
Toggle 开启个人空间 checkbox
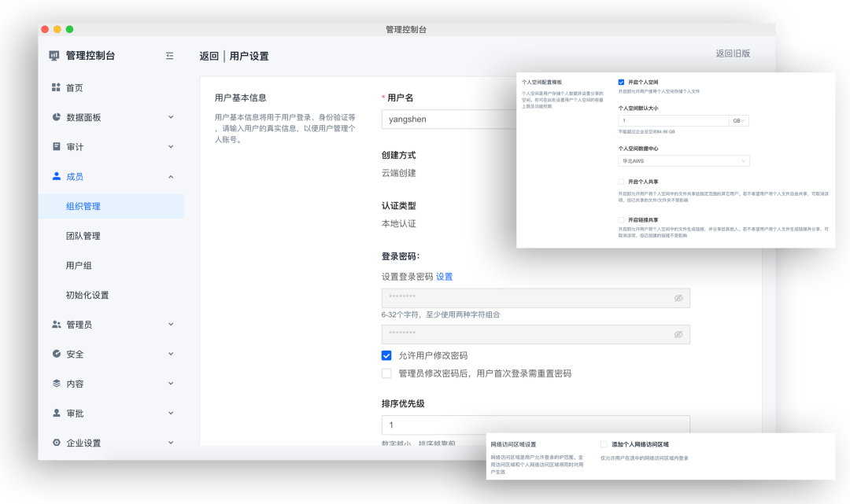click(621, 83)
